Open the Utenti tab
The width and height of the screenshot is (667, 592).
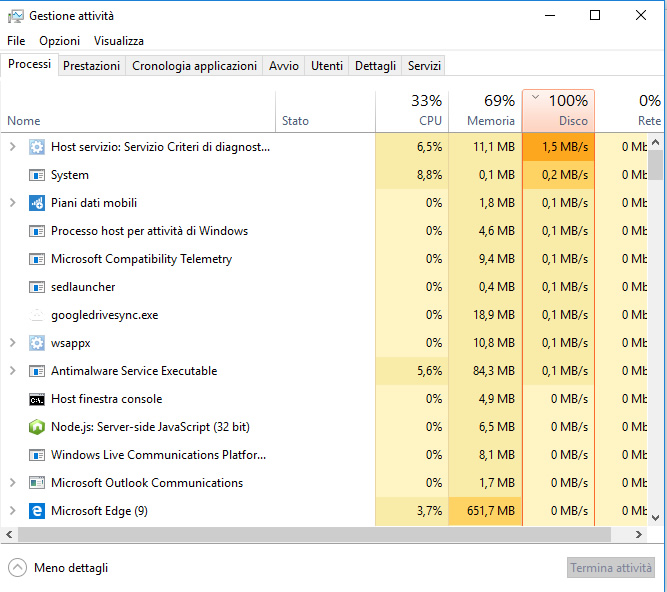click(327, 66)
